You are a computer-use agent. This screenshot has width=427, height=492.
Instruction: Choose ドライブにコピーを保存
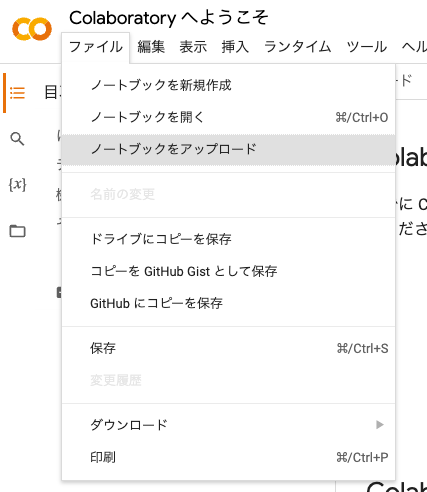point(228,239)
